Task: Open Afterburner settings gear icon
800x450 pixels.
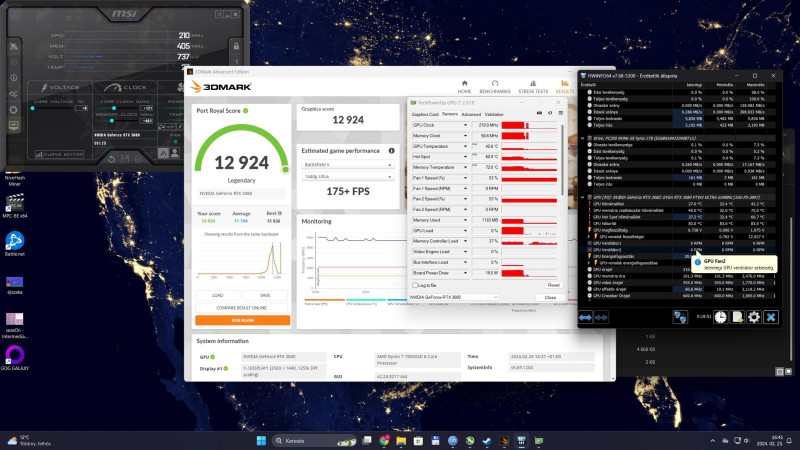Action: 13,110
